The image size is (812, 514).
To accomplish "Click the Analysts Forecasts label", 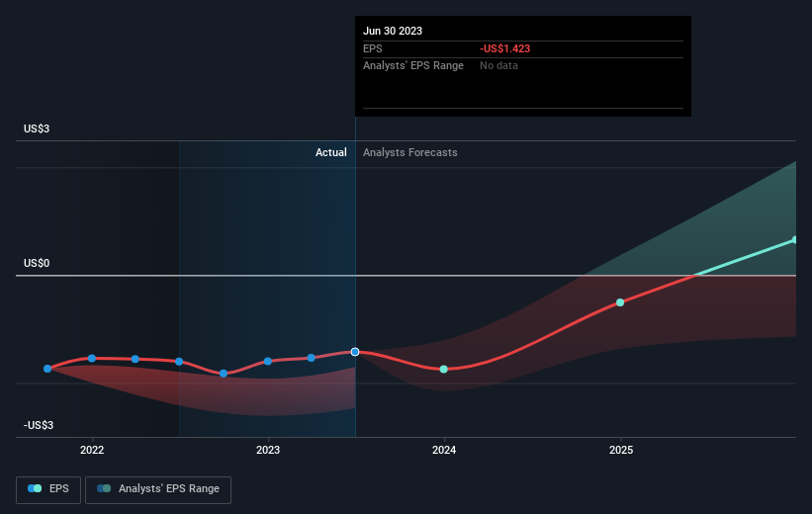I will (x=410, y=152).
